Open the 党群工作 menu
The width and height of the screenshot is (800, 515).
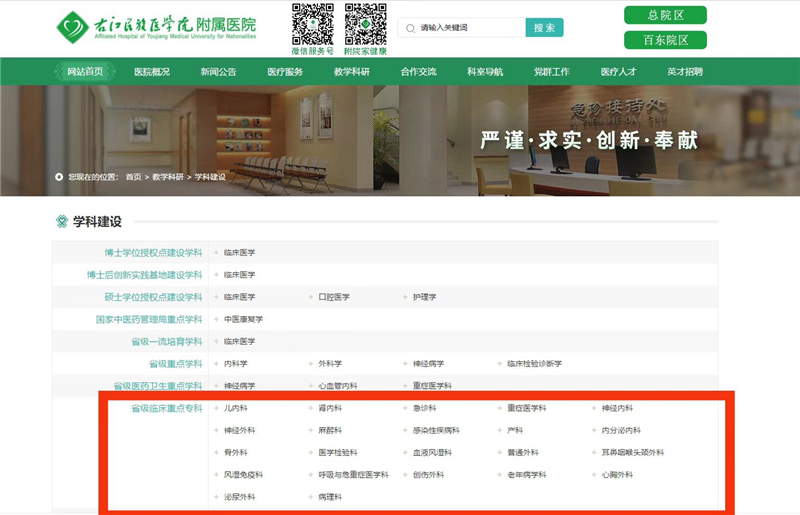tap(552, 72)
